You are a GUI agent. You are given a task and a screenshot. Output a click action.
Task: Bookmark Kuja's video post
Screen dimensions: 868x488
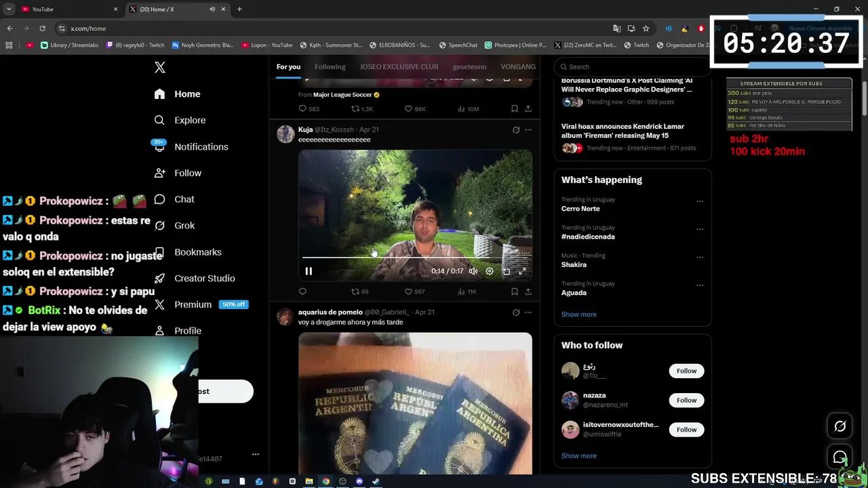(x=514, y=291)
